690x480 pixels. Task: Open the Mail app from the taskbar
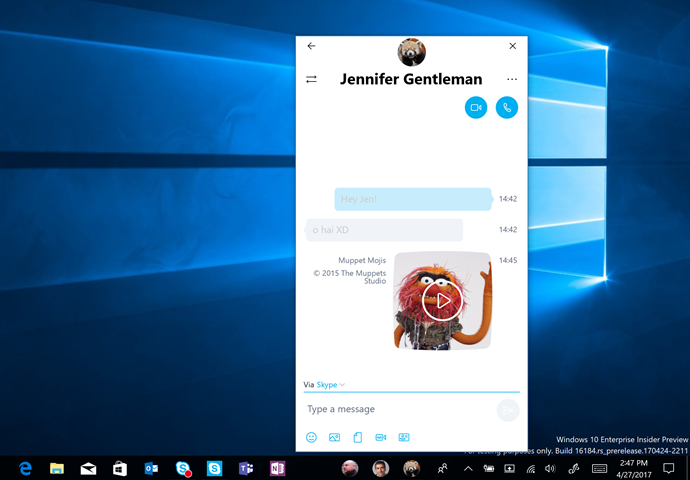coord(88,469)
